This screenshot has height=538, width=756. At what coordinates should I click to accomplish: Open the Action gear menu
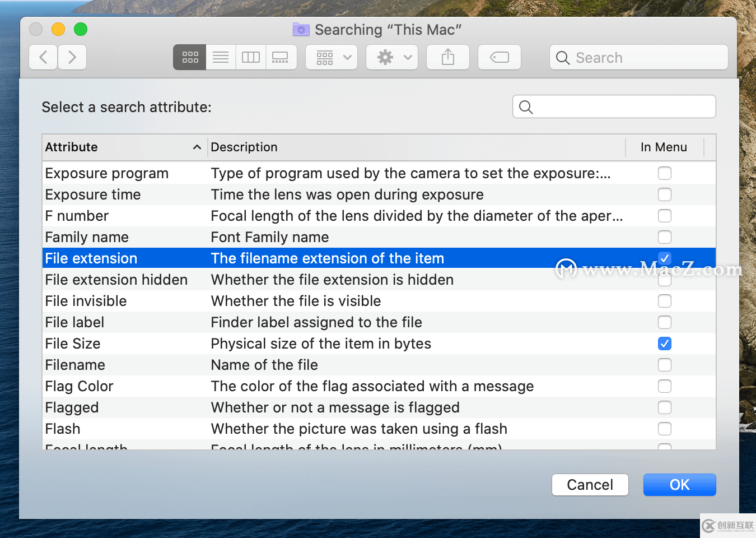click(391, 57)
